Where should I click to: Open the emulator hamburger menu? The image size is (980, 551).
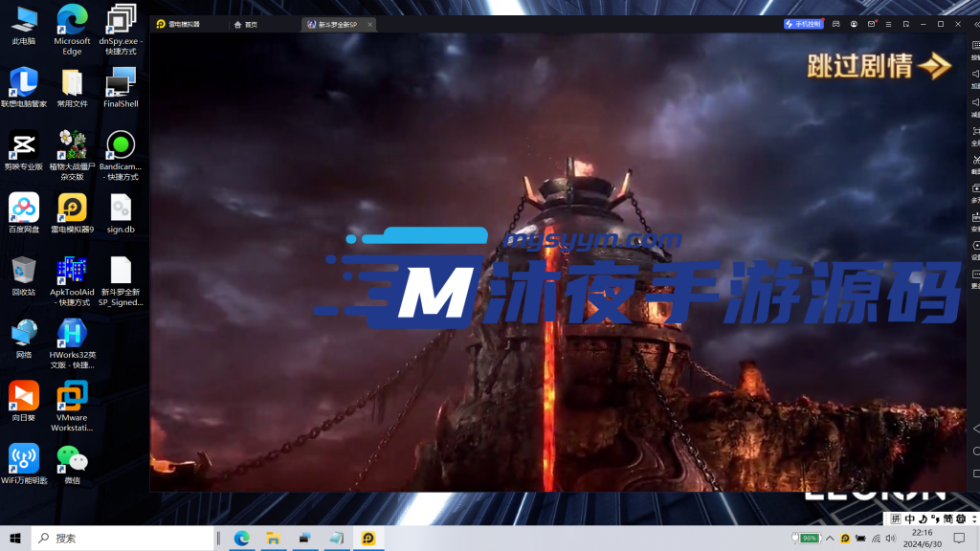pos(888,24)
